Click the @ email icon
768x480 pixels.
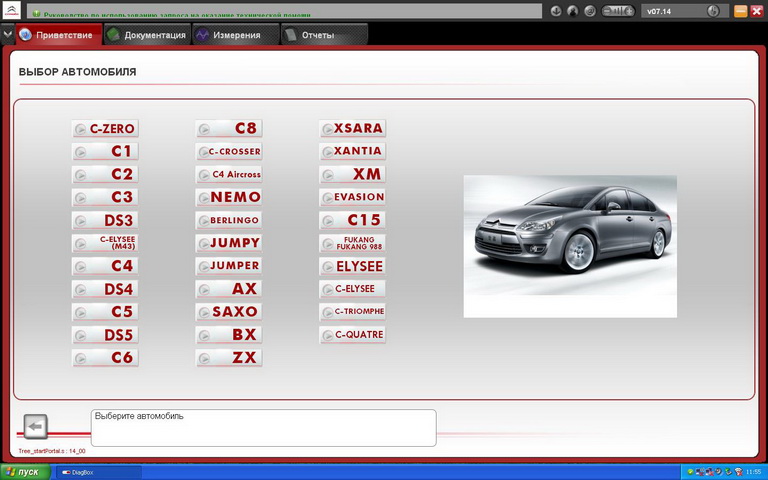590,11
